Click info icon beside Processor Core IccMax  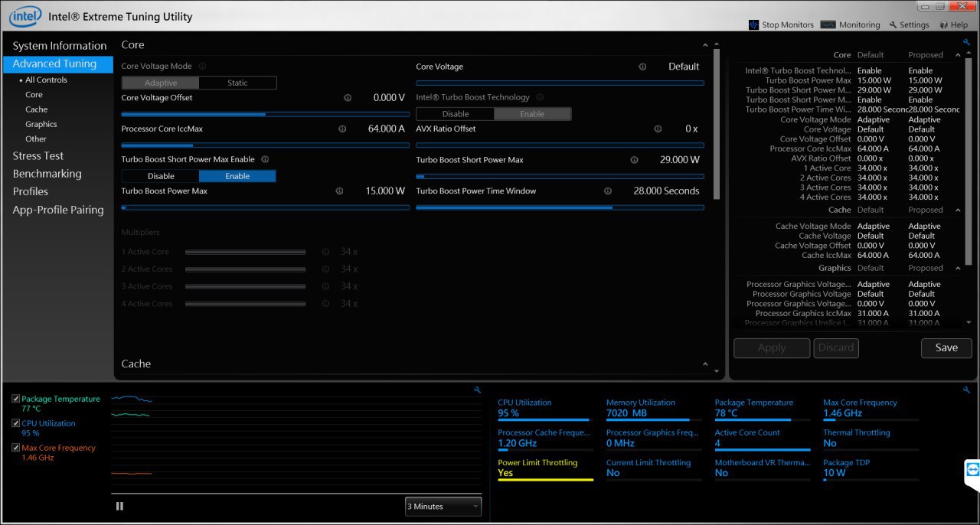click(x=341, y=129)
